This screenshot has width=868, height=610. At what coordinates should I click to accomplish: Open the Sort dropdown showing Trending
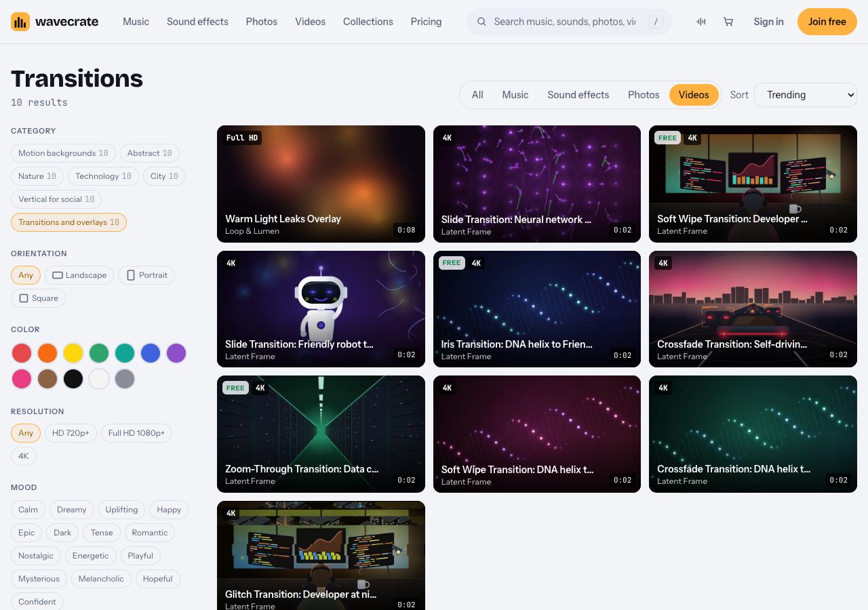coord(806,95)
